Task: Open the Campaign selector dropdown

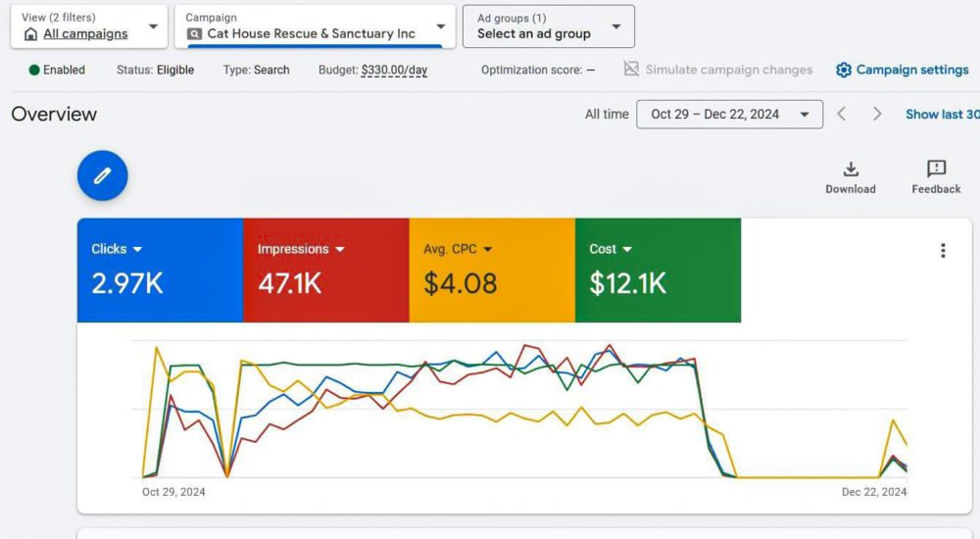Action: pyautogui.click(x=315, y=26)
